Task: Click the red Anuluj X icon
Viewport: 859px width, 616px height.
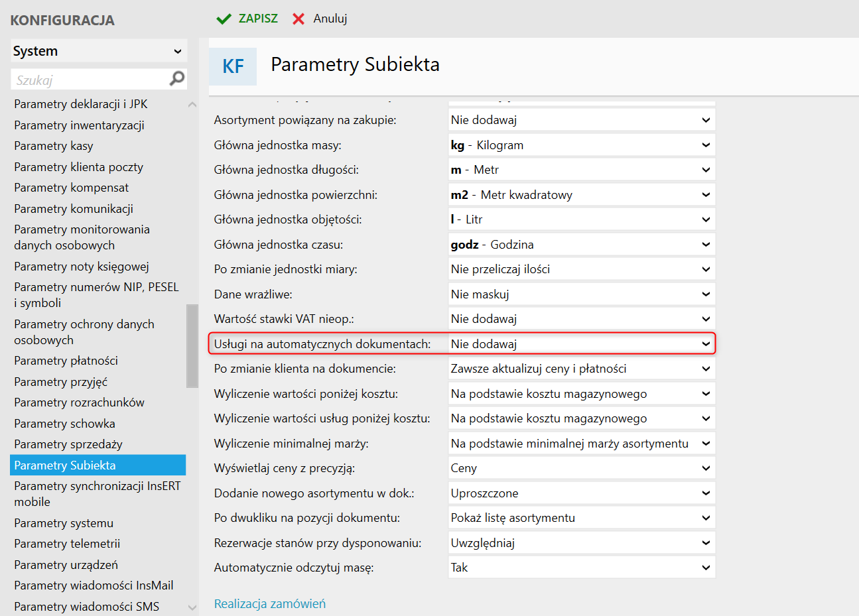Action: tap(298, 19)
